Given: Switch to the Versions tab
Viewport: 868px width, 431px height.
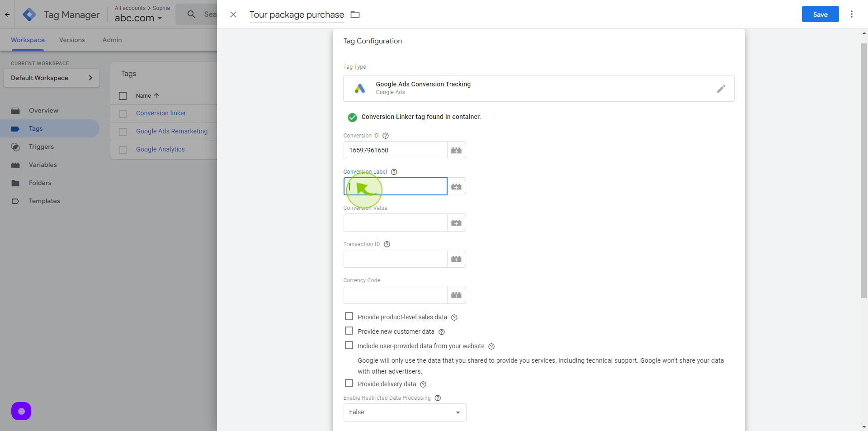Looking at the screenshot, I should point(72,40).
